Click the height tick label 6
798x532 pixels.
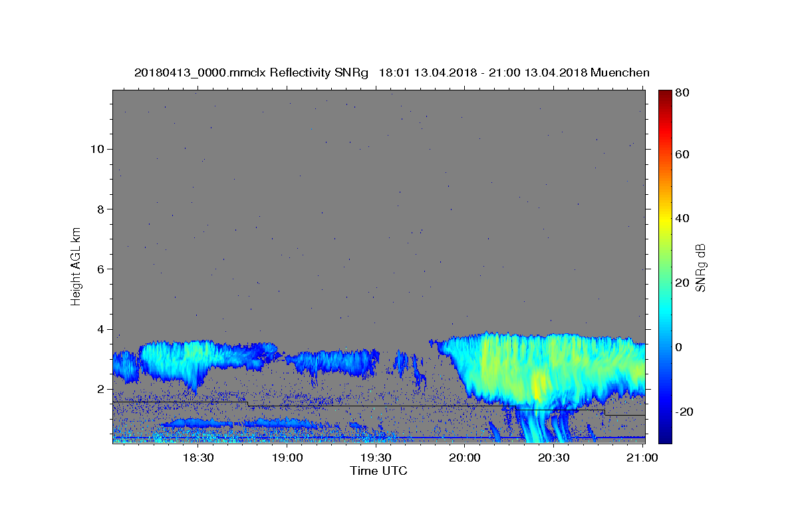point(100,269)
